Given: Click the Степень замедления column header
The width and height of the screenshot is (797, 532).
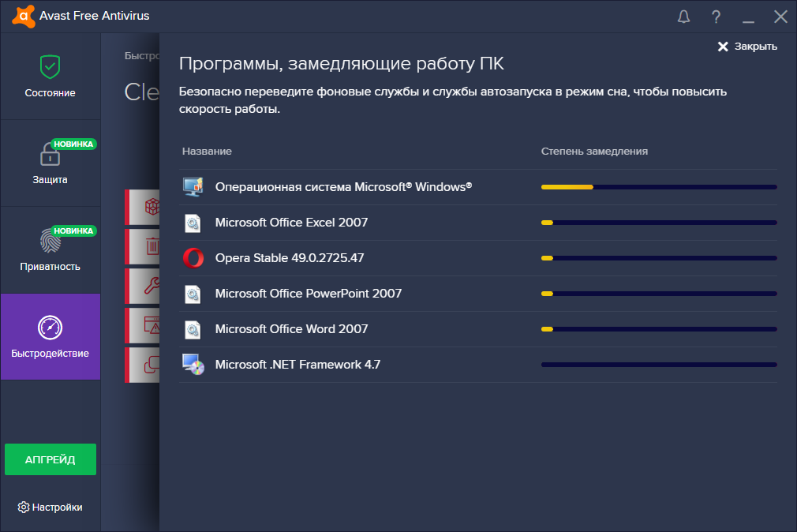Looking at the screenshot, I should (594, 152).
